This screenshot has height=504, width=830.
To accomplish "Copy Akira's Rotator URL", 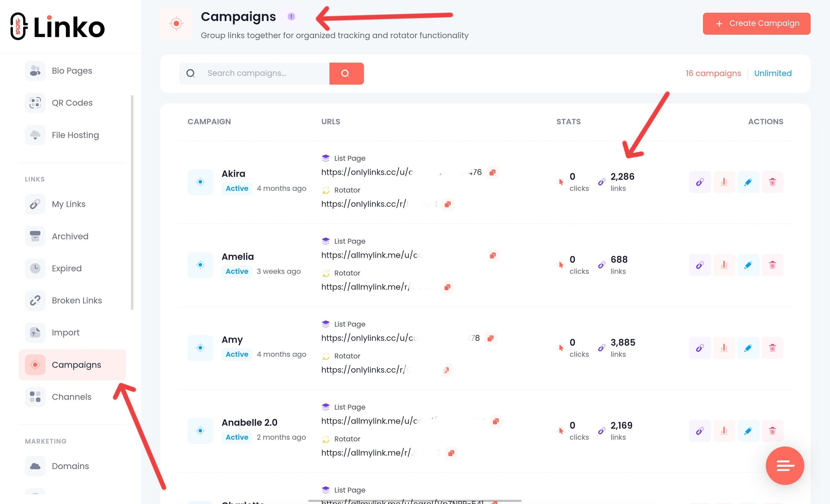I will [x=447, y=205].
